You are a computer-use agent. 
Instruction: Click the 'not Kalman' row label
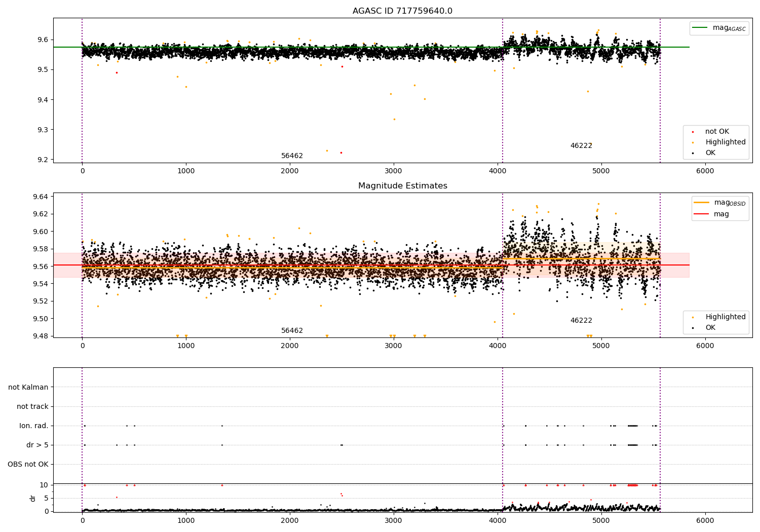(28, 387)
